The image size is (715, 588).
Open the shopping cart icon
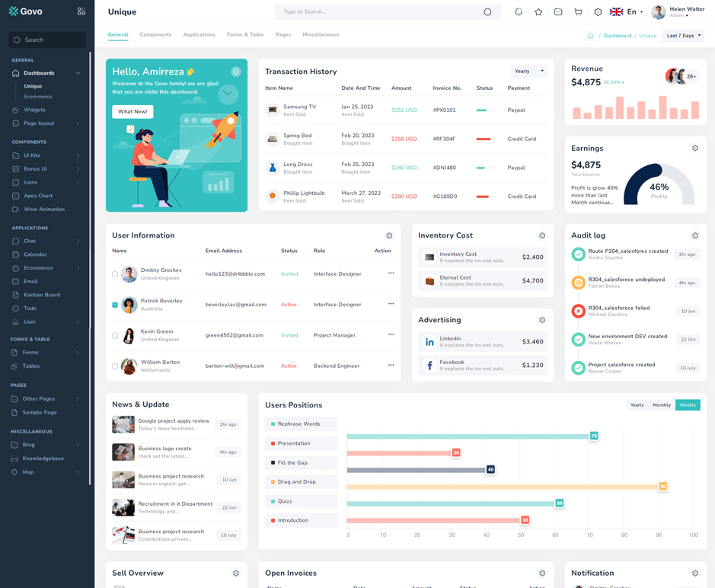tap(578, 11)
